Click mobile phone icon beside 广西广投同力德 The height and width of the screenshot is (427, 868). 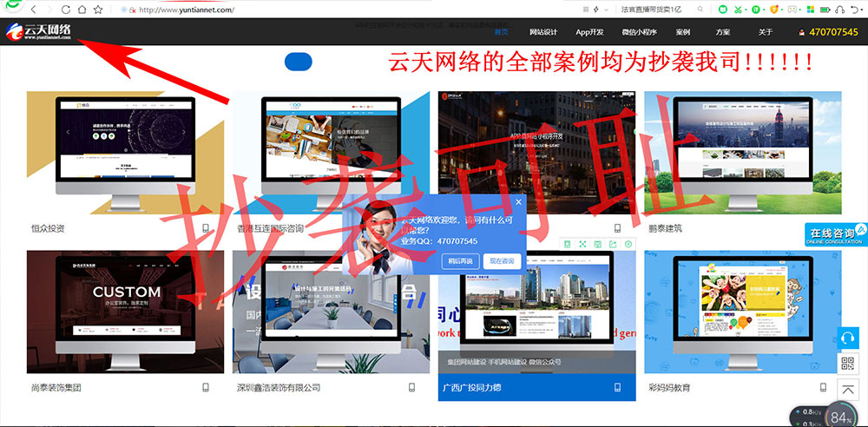pos(618,387)
